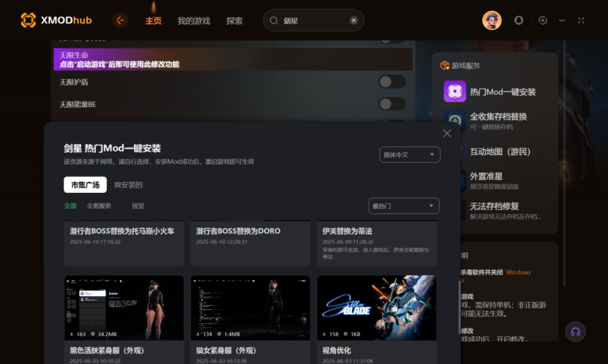Switch to 主页 tab
The width and height of the screenshot is (608, 364).
click(x=153, y=21)
